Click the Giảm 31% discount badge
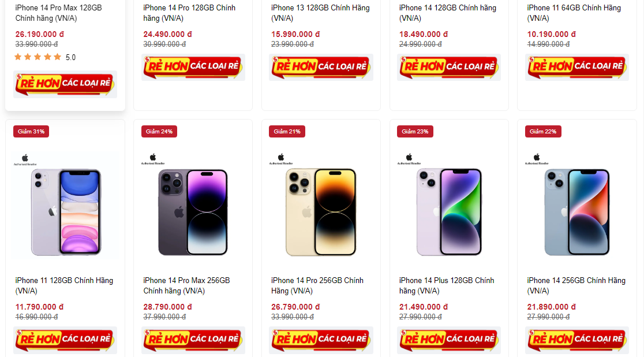Image resolution: width=644 pixels, height=357 pixels. [x=31, y=132]
